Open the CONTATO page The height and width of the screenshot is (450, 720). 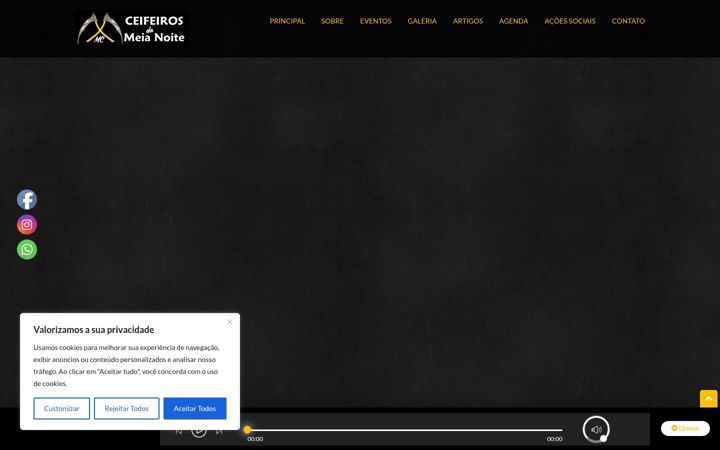click(x=628, y=21)
